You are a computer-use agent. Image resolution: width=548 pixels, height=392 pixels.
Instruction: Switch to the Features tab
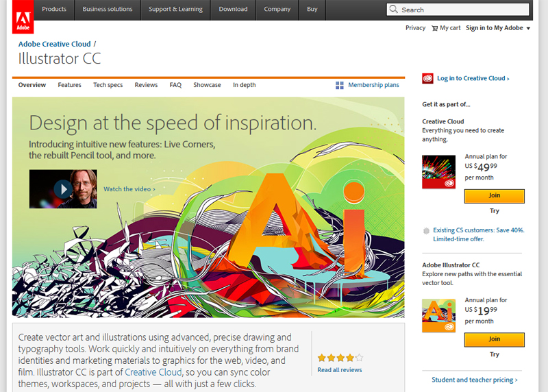click(69, 85)
